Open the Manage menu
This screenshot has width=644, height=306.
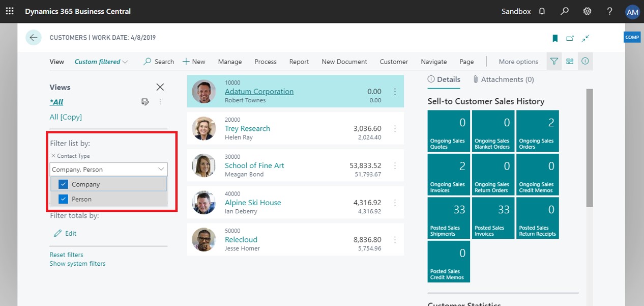pyautogui.click(x=230, y=62)
